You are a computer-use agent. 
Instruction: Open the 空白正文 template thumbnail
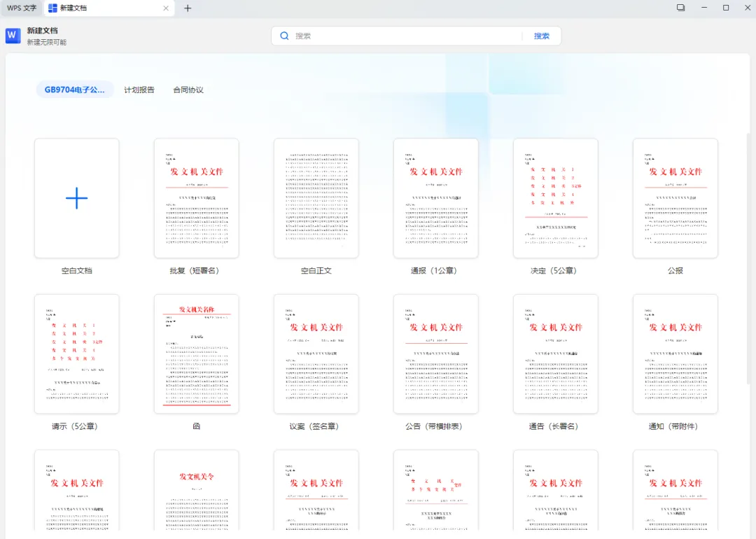click(316, 198)
